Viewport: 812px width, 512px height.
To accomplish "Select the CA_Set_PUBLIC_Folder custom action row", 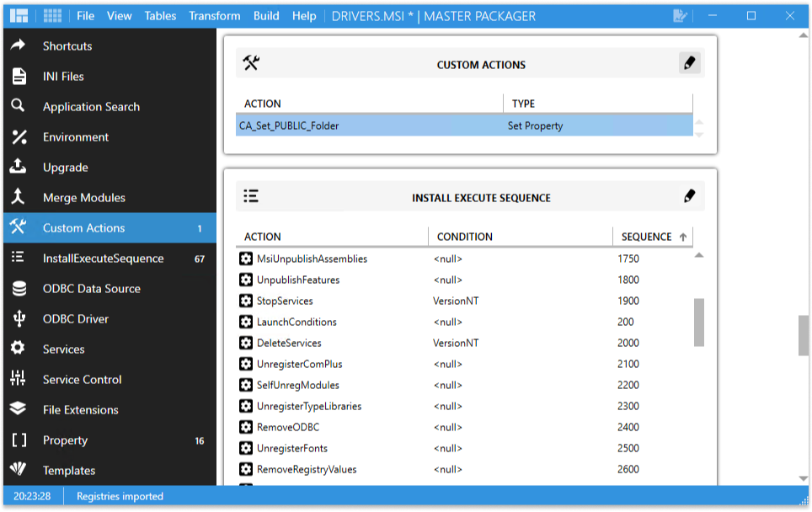I will (464, 125).
